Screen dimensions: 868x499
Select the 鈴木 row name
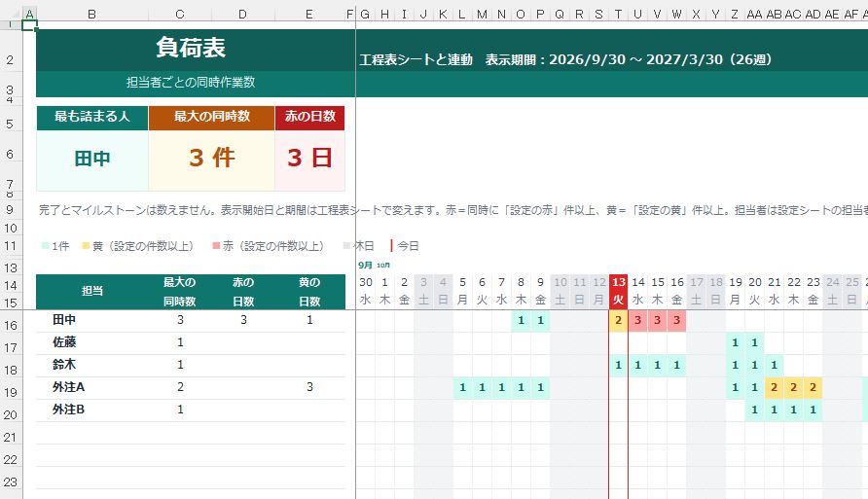64,365
